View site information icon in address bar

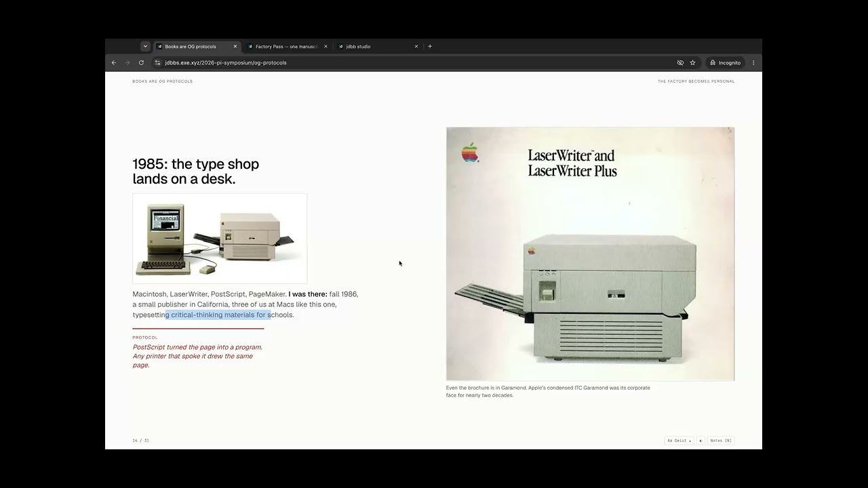click(x=157, y=62)
